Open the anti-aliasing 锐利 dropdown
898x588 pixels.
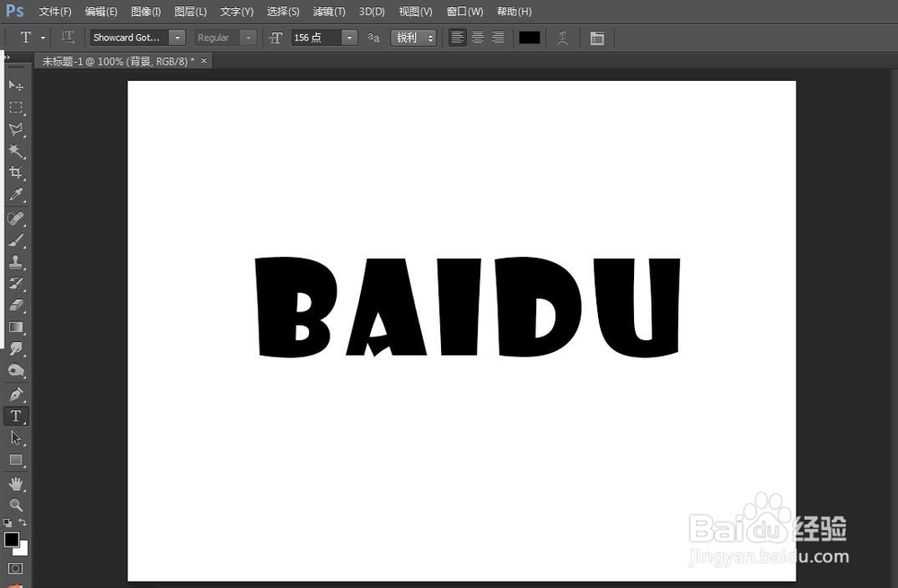(413, 38)
